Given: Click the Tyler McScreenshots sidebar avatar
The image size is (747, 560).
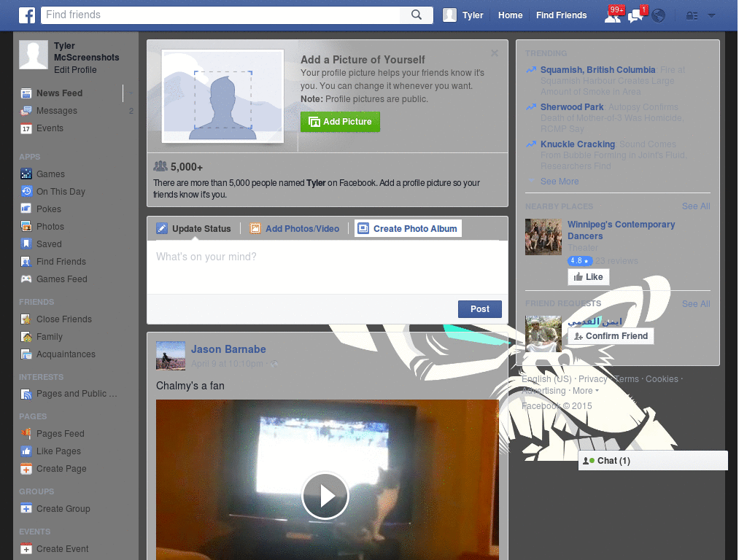Looking at the screenshot, I should point(34,54).
